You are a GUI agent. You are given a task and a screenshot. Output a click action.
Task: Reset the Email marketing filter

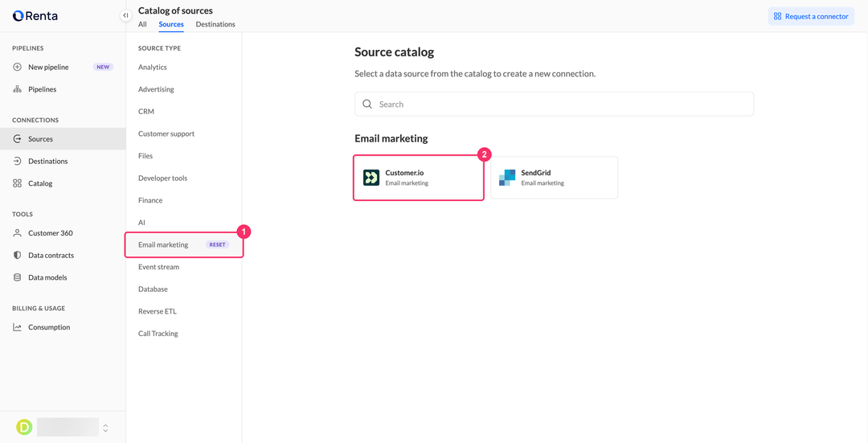(218, 244)
